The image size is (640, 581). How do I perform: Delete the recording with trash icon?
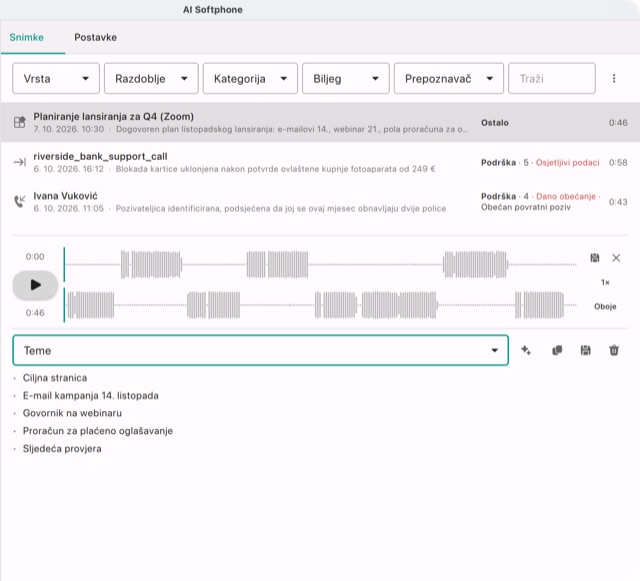click(x=614, y=350)
